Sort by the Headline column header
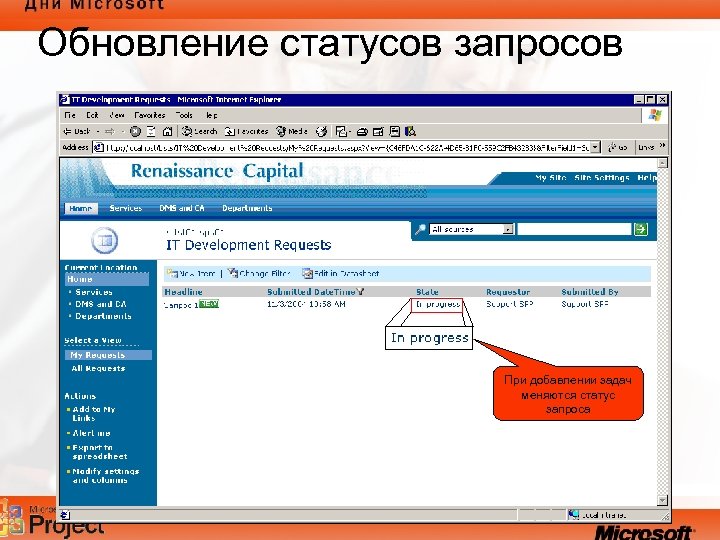 [183, 292]
